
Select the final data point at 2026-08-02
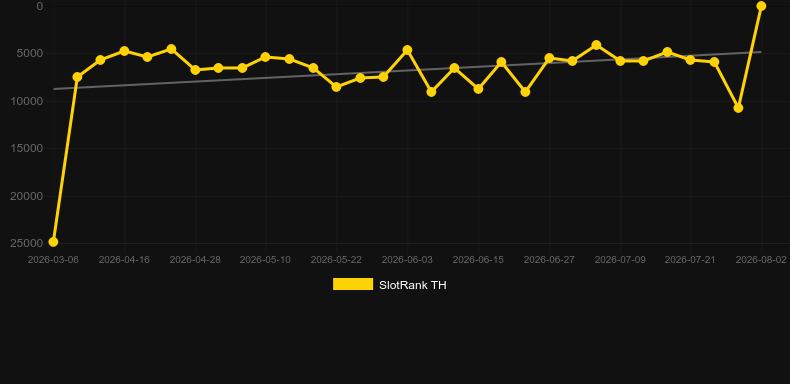pyautogui.click(x=761, y=6)
